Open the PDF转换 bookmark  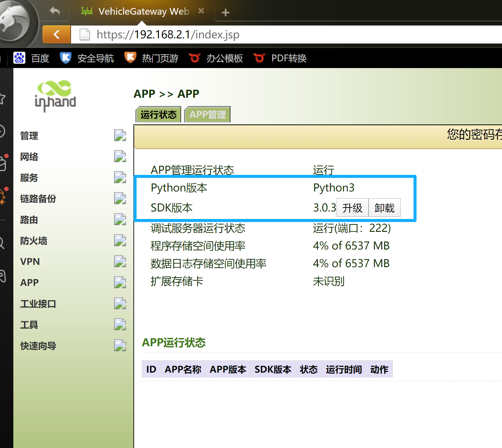point(289,58)
